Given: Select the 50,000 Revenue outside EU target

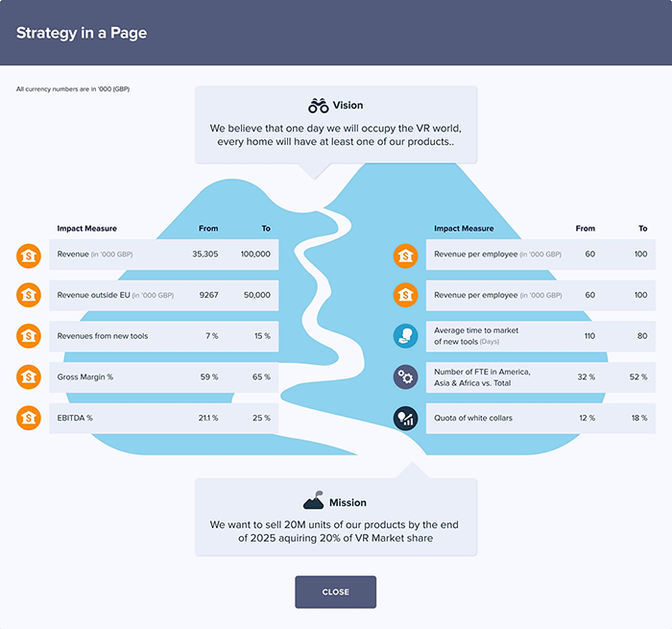Looking at the screenshot, I should [255, 296].
